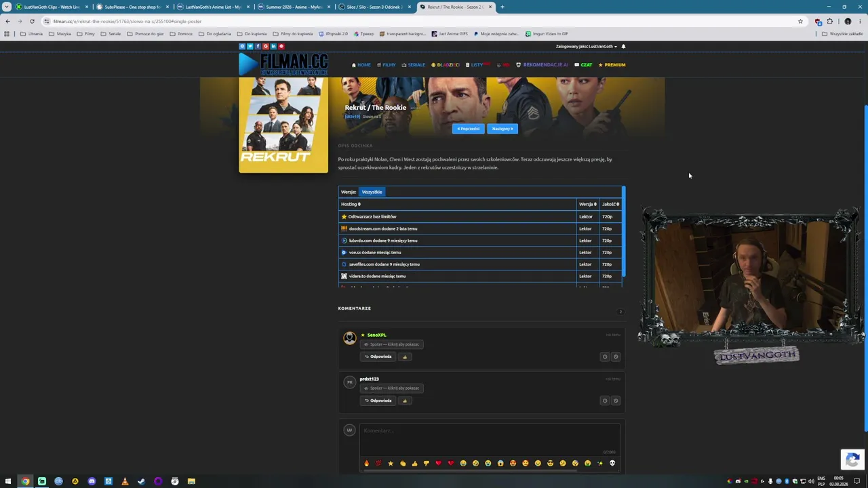Screen dimensions: 868x488
Task: Click the page vertical scrollbar
Action: [865, 268]
